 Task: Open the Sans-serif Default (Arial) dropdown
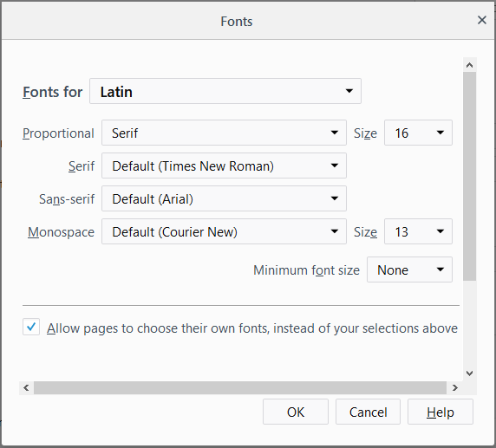pyautogui.click(x=224, y=198)
